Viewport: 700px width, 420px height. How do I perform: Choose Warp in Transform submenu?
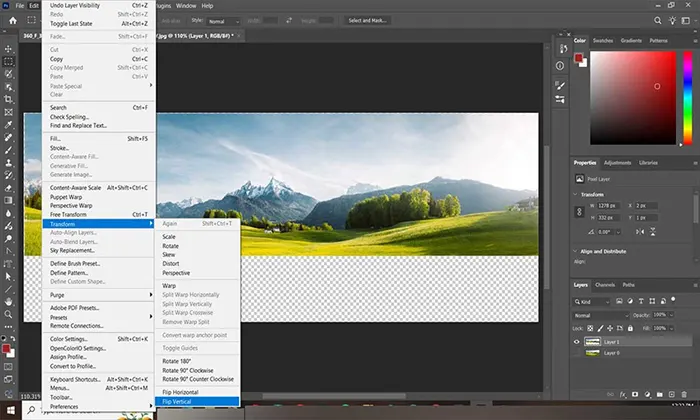tap(197, 286)
